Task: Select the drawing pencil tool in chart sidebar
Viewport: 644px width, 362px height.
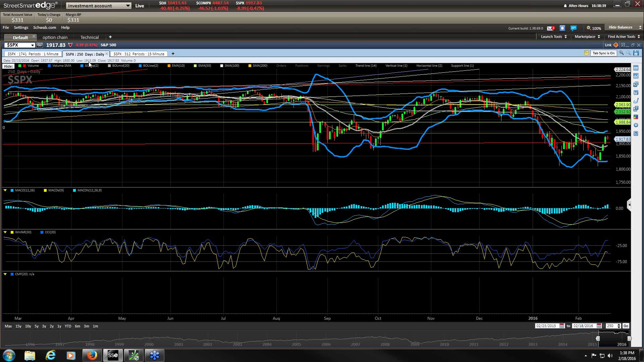Action: [636, 101]
